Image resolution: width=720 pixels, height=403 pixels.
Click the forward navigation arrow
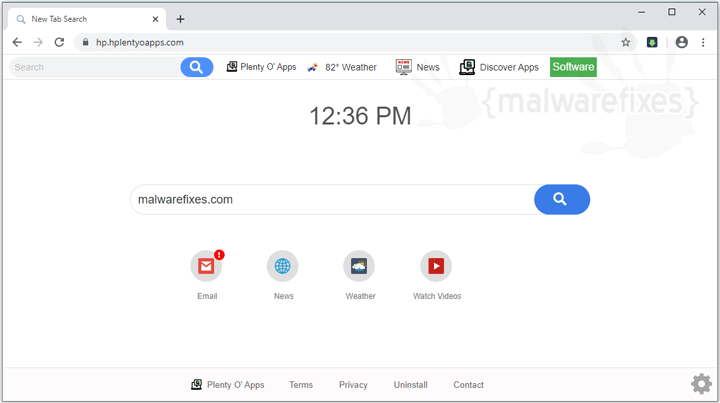click(x=38, y=42)
